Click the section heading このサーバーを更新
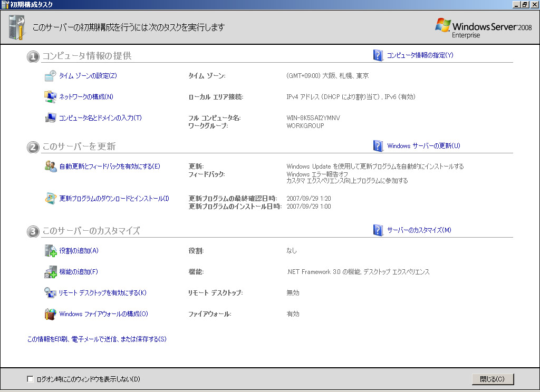The height and width of the screenshot is (392, 540). pyautogui.click(x=79, y=146)
